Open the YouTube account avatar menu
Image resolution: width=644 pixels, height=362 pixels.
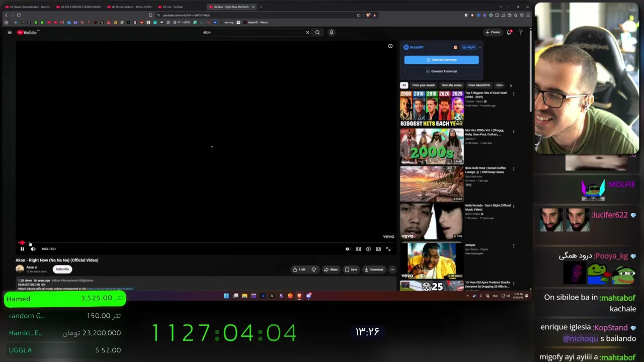[521, 32]
